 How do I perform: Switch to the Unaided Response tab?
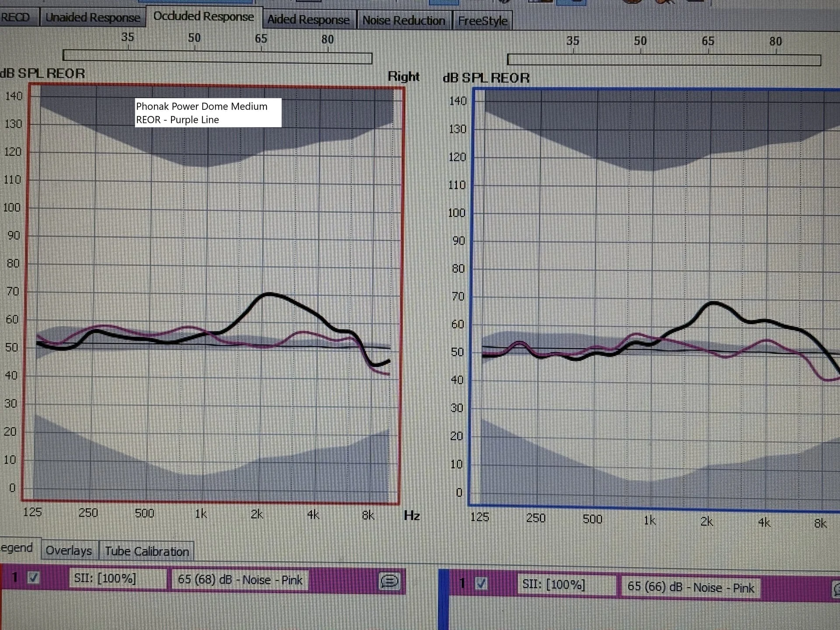(92, 17)
